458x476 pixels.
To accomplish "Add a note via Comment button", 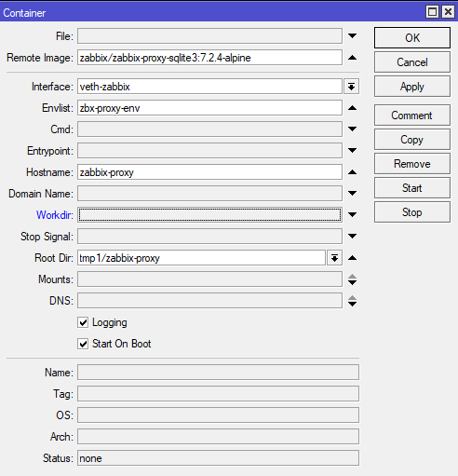I will pos(412,116).
